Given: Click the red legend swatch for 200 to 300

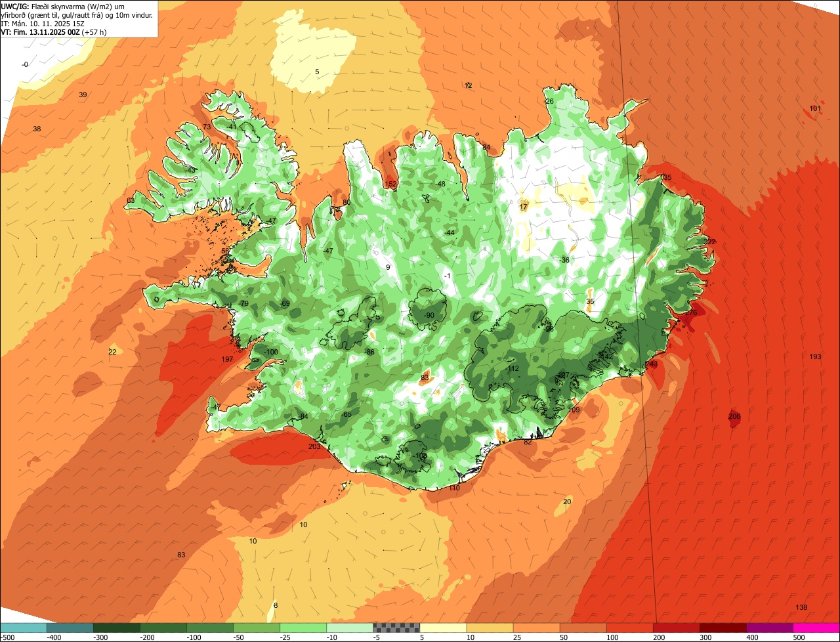Looking at the screenshot, I should coord(676,628).
